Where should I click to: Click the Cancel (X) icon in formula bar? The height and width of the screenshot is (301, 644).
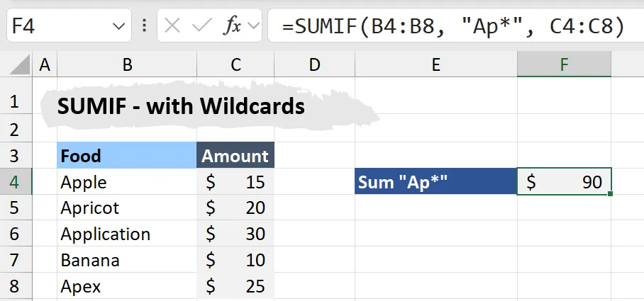click(x=172, y=26)
